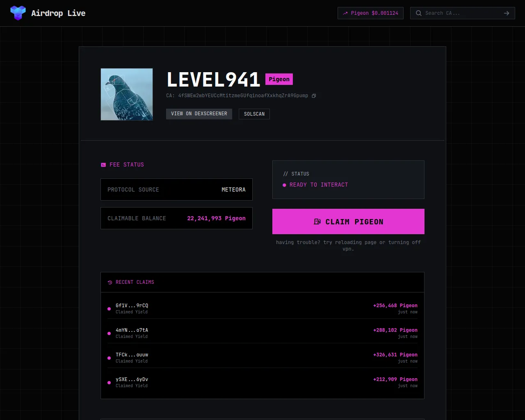Click the +288,102 Pigeon claim amount
Screen dimensions: 525x420
[395, 330]
